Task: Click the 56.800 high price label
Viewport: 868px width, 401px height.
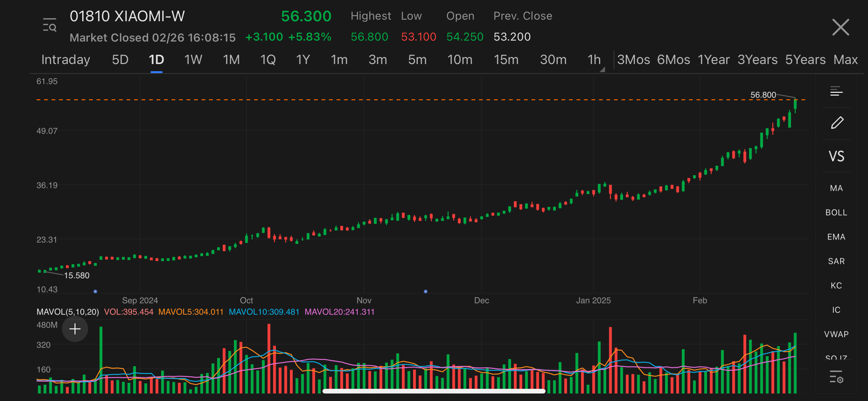Action: (763, 95)
